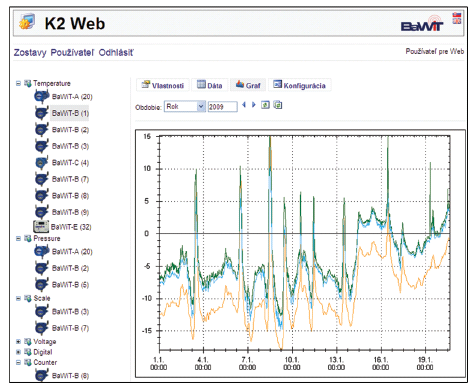
Task: Click sensor icon of BaWiT-A (20) under Temperature
Action: (x=42, y=97)
